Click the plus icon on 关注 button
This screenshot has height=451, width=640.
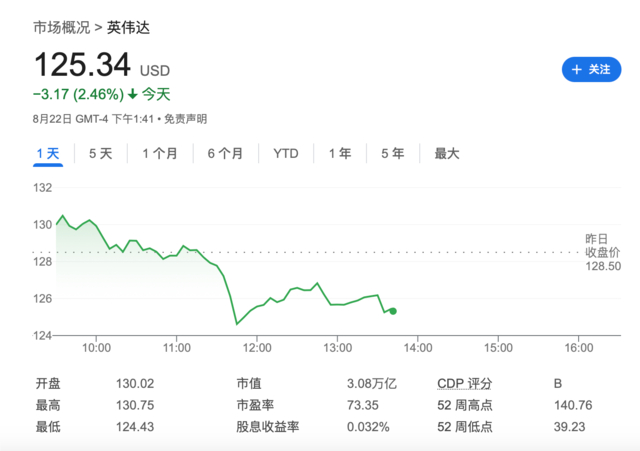pyautogui.click(x=576, y=70)
